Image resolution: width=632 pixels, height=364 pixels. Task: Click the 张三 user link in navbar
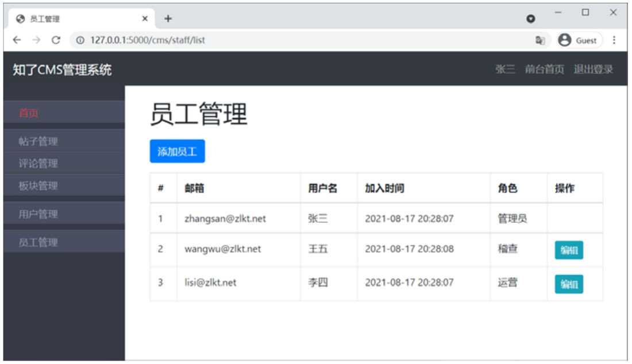[x=505, y=69]
